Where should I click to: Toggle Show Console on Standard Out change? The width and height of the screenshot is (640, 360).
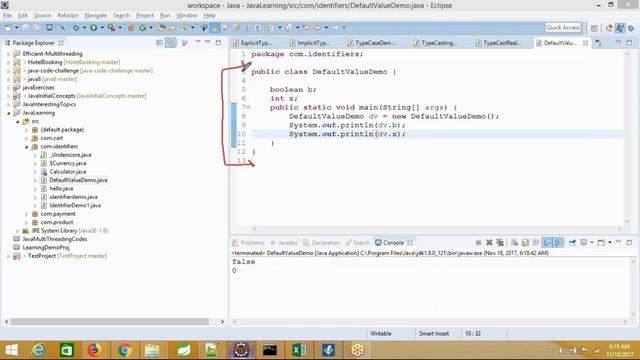pos(547,242)
